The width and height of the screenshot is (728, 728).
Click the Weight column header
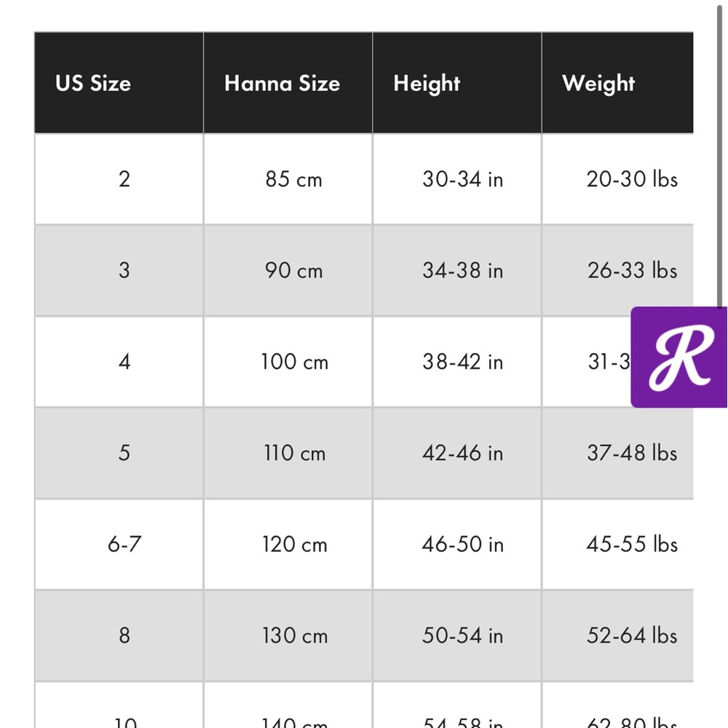pos(617,83)
